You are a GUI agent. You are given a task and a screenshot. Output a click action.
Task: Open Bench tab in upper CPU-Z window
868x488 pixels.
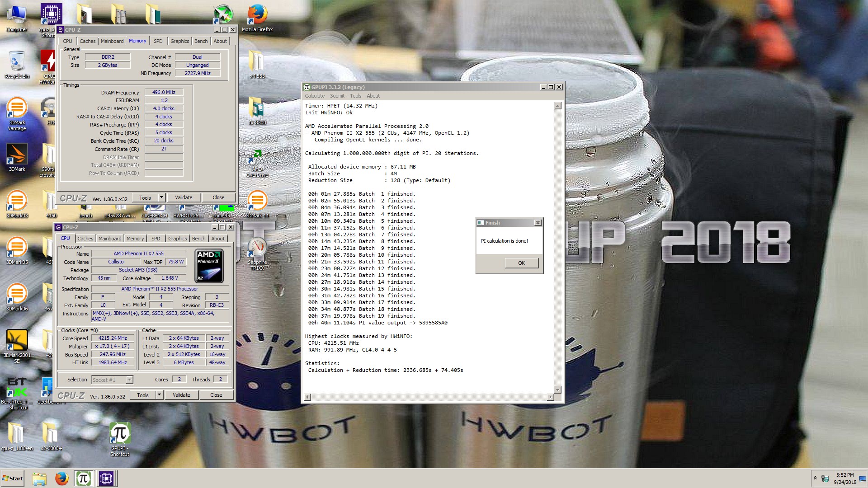click(201, 41)
